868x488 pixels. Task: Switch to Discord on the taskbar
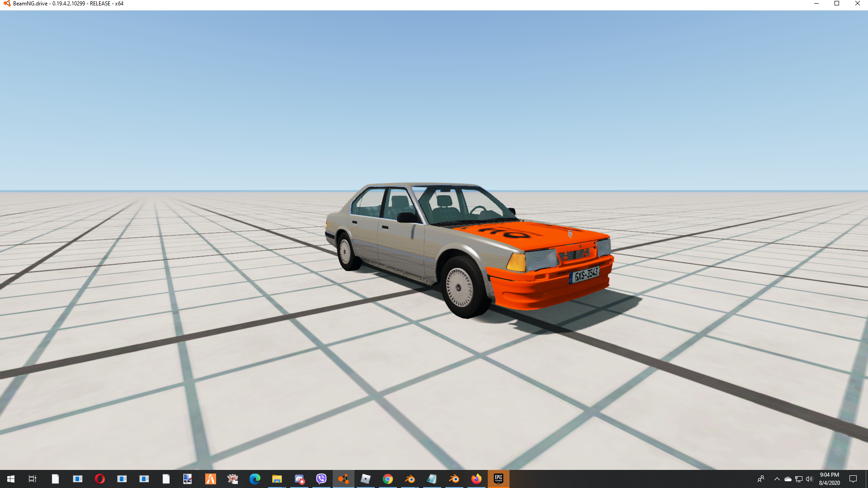click(299, 479)
